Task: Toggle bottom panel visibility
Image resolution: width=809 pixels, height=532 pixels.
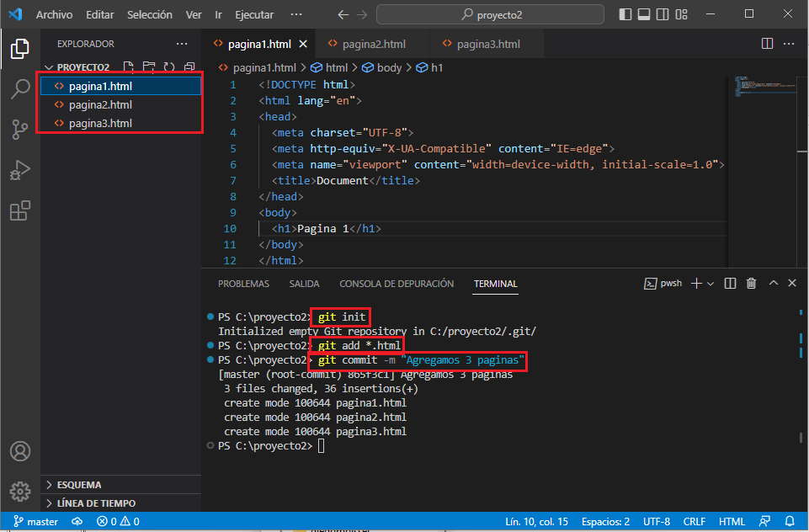Action: coord(644,14)
